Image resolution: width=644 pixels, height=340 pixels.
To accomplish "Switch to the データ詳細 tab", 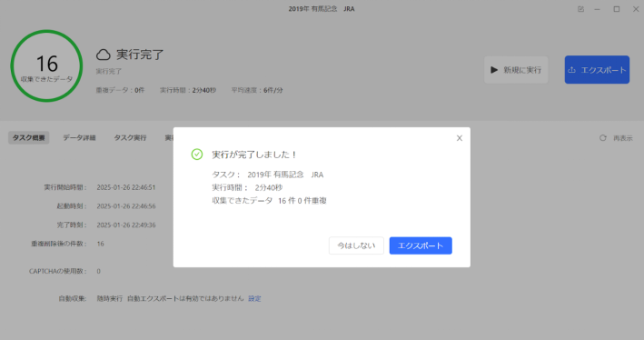I will click(x=79, y=137).
